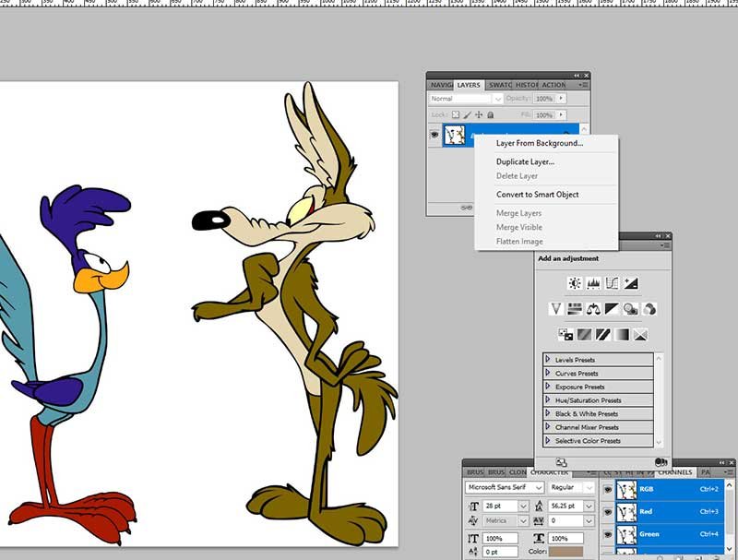Click vertical scale 100% field
This screenshot has width=738, height=560.
(501, 539)
